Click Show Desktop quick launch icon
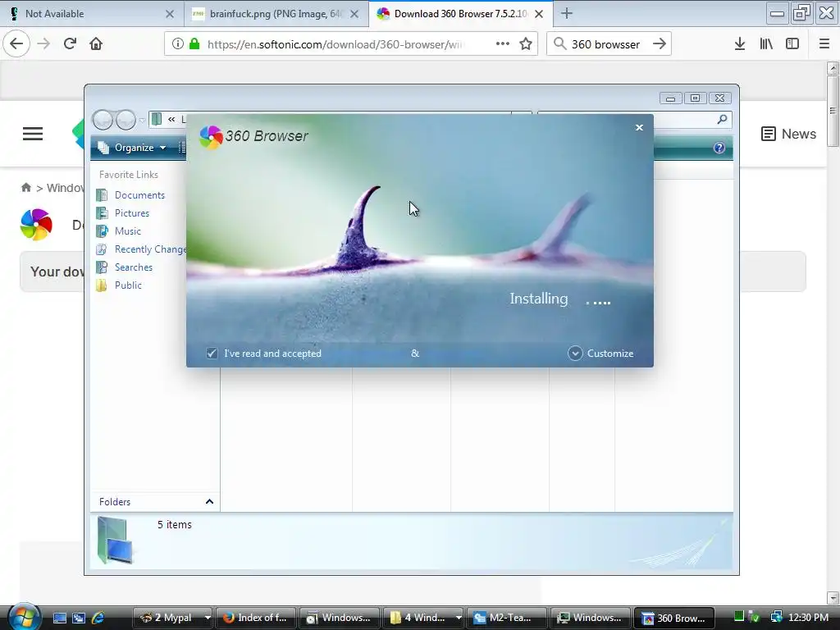The image size is (840, 630). tap(59, 618)
